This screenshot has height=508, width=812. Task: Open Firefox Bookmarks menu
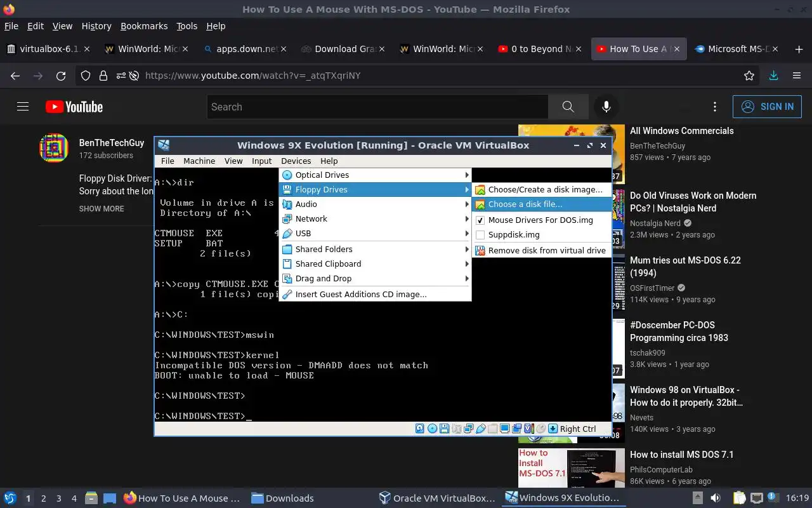pos(144,26)
